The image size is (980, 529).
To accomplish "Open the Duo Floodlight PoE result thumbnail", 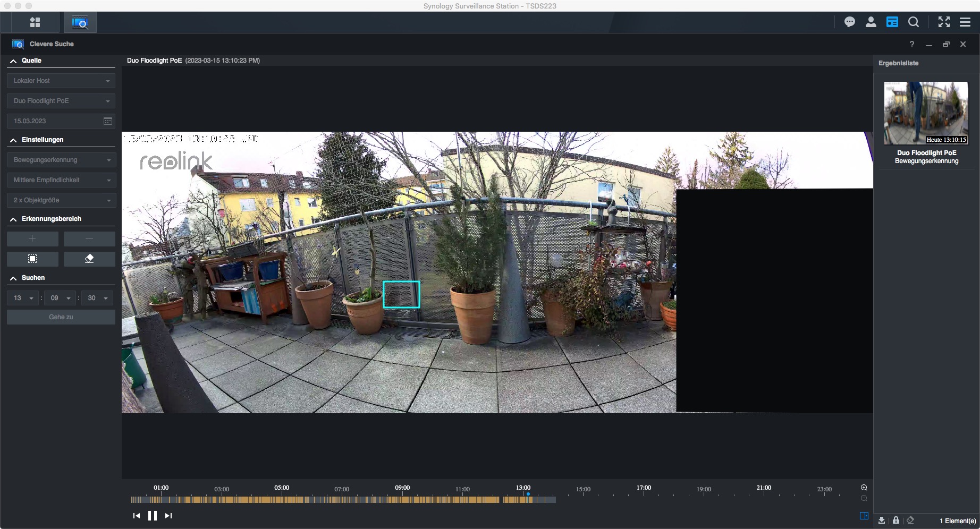I will click(926, 113).
